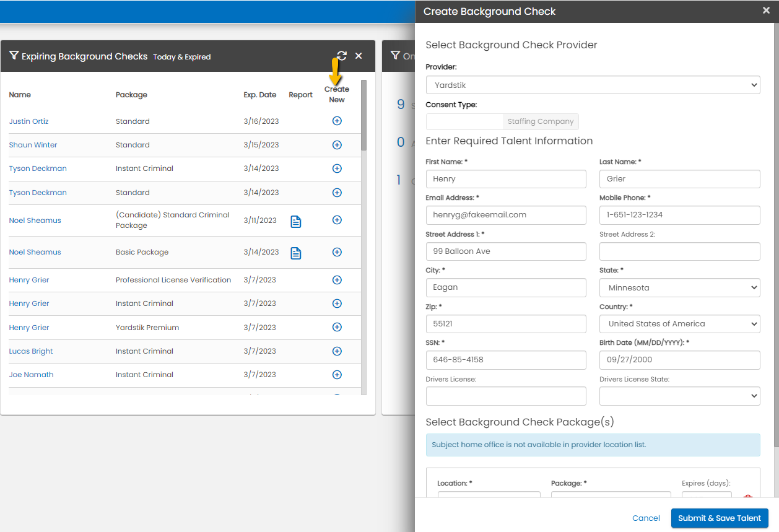Create new background check for Justin Ortiz
This screenshot has width=779, height=532.
pos(337,121)
